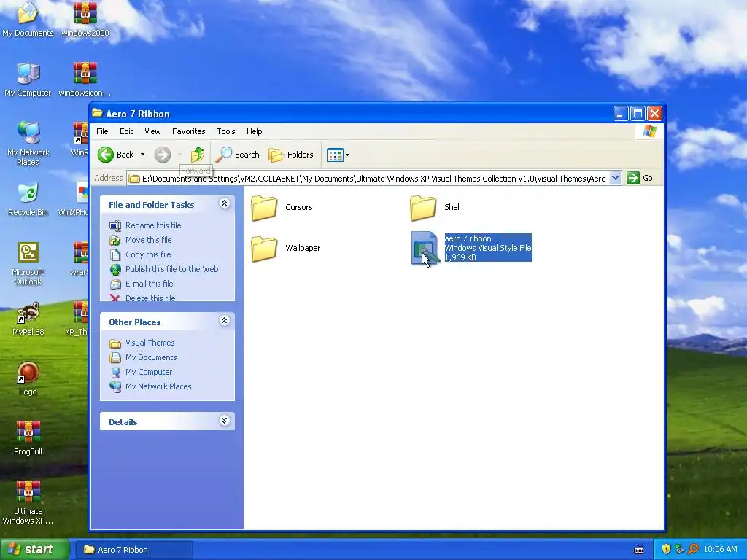This screenshot has width=747, height=560.
Task: Open the Back history dropdown arrow
Action: (142, 155)
